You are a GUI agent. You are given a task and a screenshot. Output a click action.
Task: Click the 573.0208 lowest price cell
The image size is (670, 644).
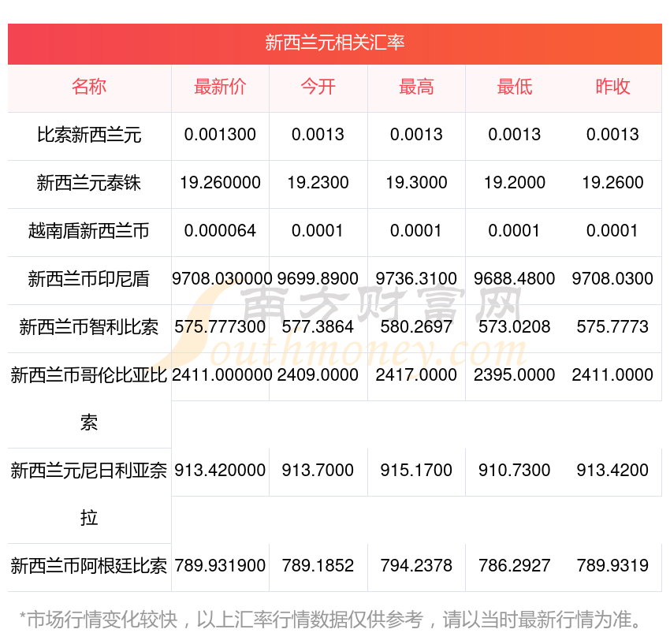(515, 327)
